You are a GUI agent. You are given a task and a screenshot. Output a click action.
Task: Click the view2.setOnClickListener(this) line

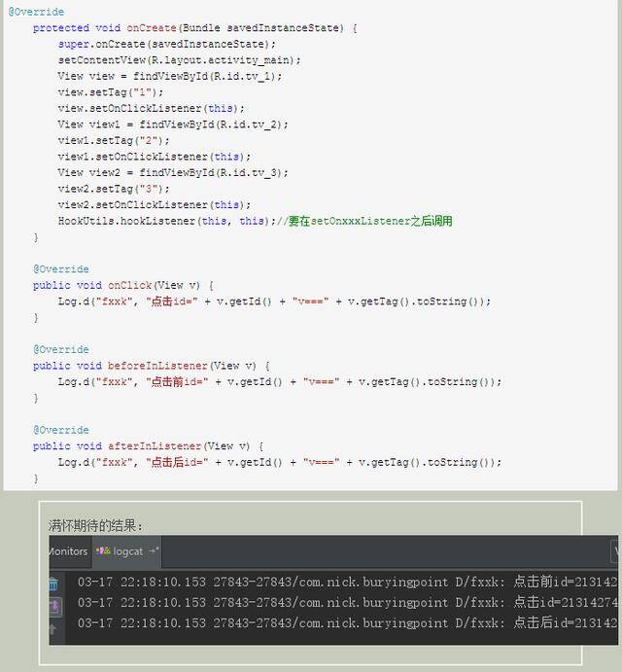click(x=155, y=205)
